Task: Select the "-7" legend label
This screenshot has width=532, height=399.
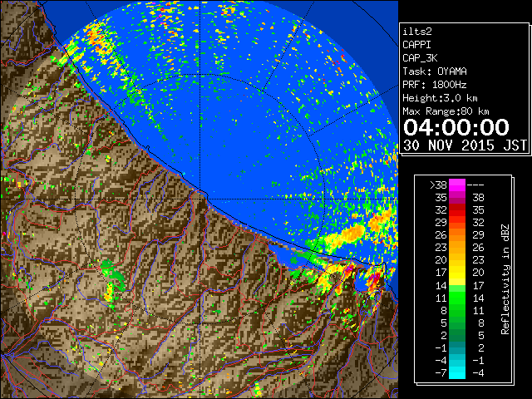Action: [x=441, y=373]
